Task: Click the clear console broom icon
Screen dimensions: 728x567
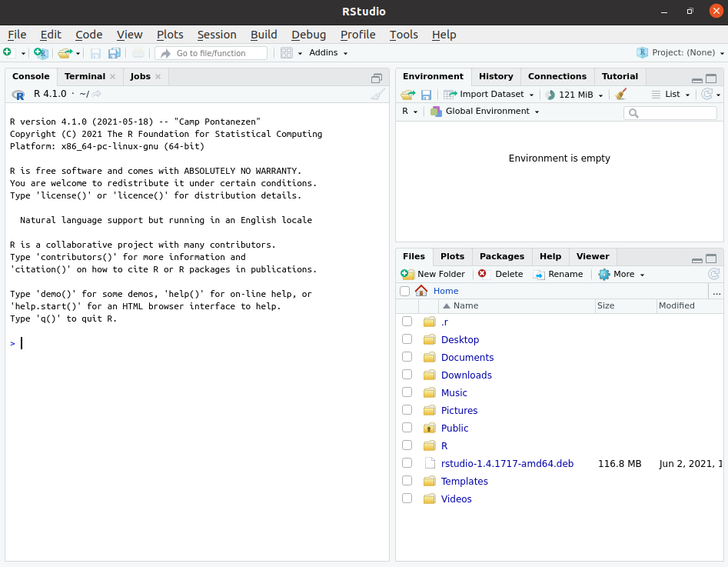Action: (377, 94)
